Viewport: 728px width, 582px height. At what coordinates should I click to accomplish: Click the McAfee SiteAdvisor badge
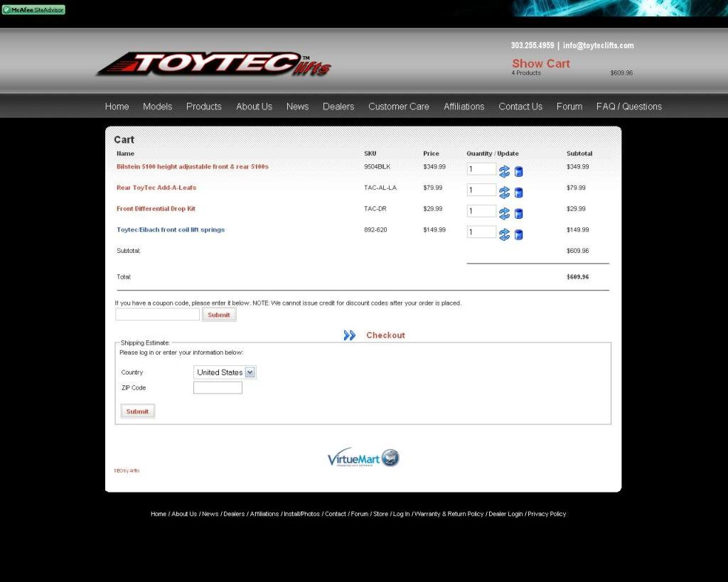click(x=33, y=10)
